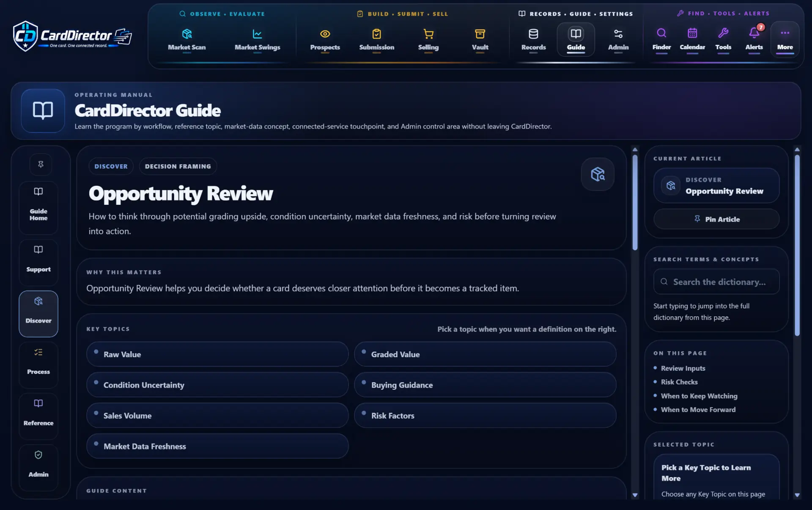This screenshot has width=812, height=510.
Task: Open Admin settings in top navigation
Action: 618,39
